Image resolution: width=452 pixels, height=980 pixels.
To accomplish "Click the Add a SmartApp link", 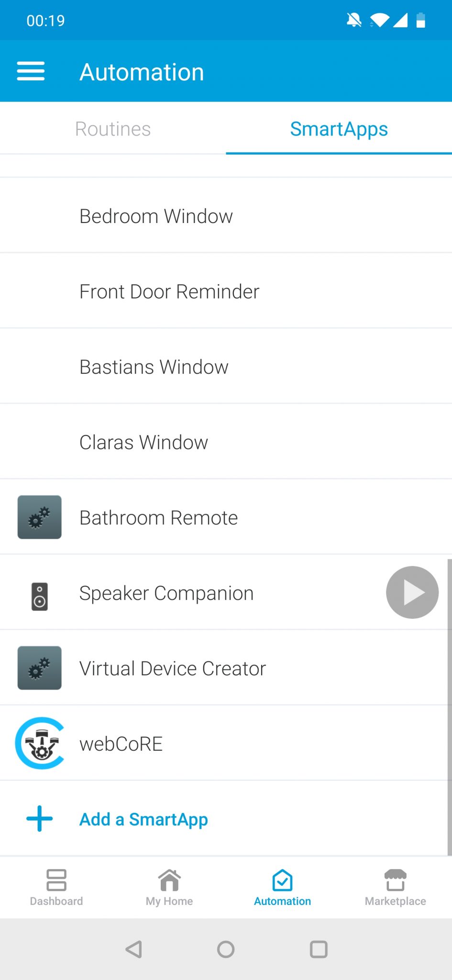I will click(143, 819).
